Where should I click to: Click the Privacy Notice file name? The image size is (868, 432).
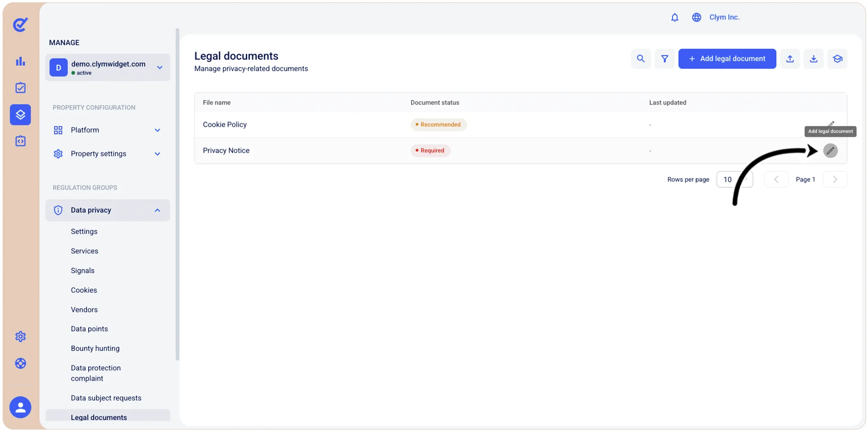(x=226, y=151)
